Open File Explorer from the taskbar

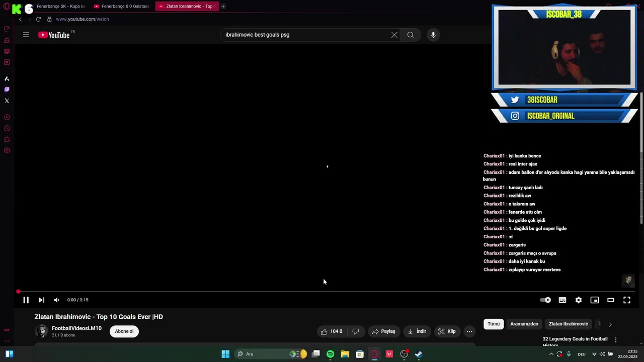tap(345, 354)
